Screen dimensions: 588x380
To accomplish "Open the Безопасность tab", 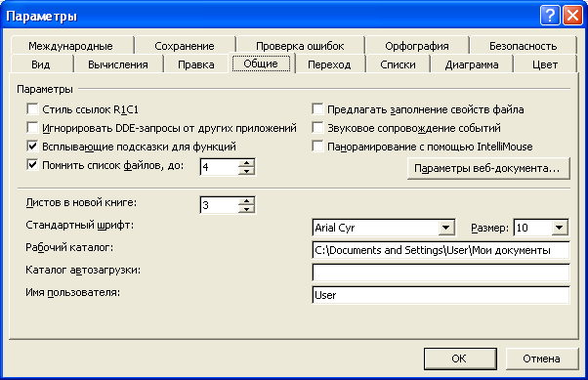I will 523,46.
